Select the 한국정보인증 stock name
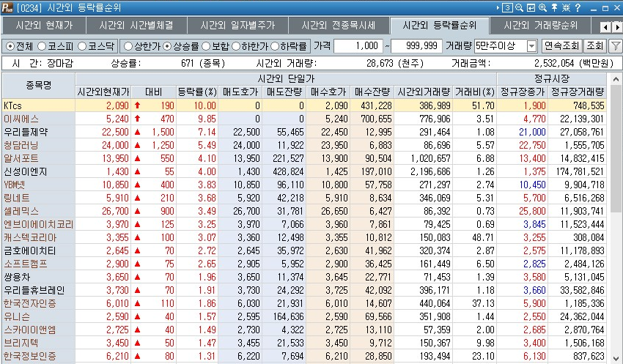623x364 pixels. [30, 356]
